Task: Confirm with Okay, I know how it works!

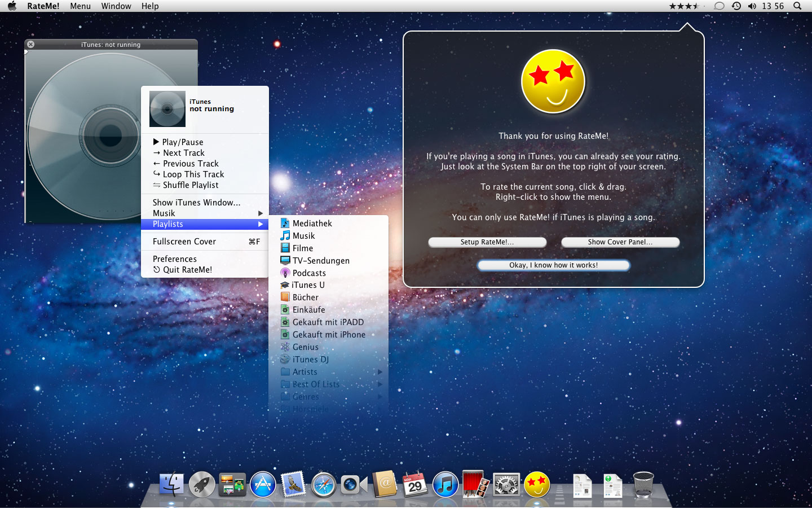Action: coord(554,265)
